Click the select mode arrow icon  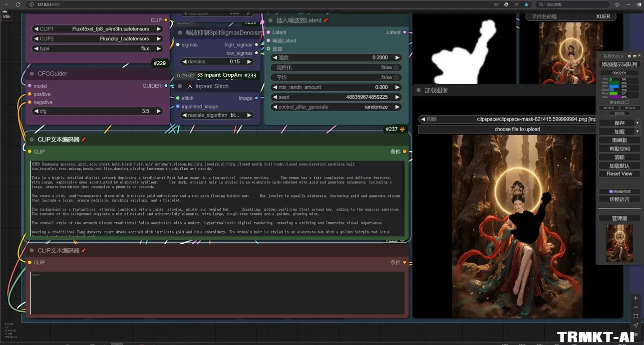coord(636,325)
